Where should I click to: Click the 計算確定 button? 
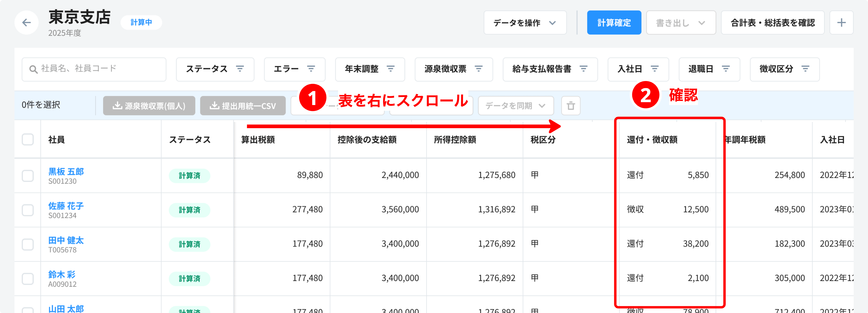[x=614, y=23]
